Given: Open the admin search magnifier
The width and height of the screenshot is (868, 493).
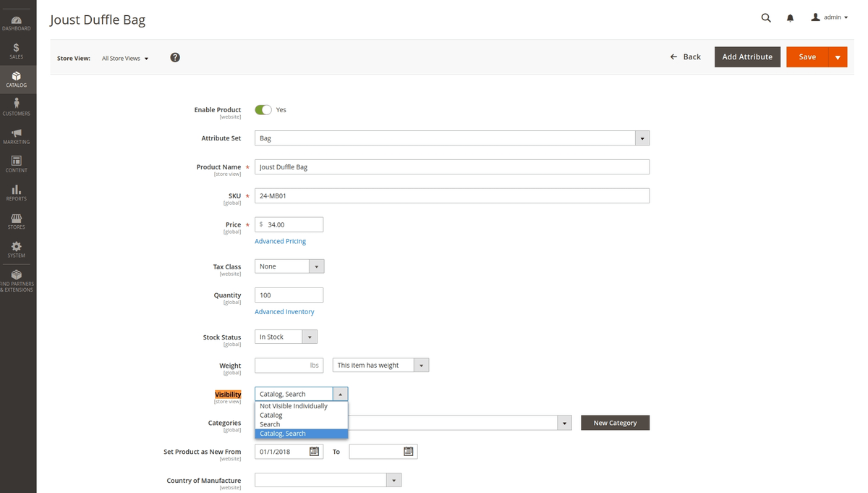Looking at the screenshot, I should point(766,17).
